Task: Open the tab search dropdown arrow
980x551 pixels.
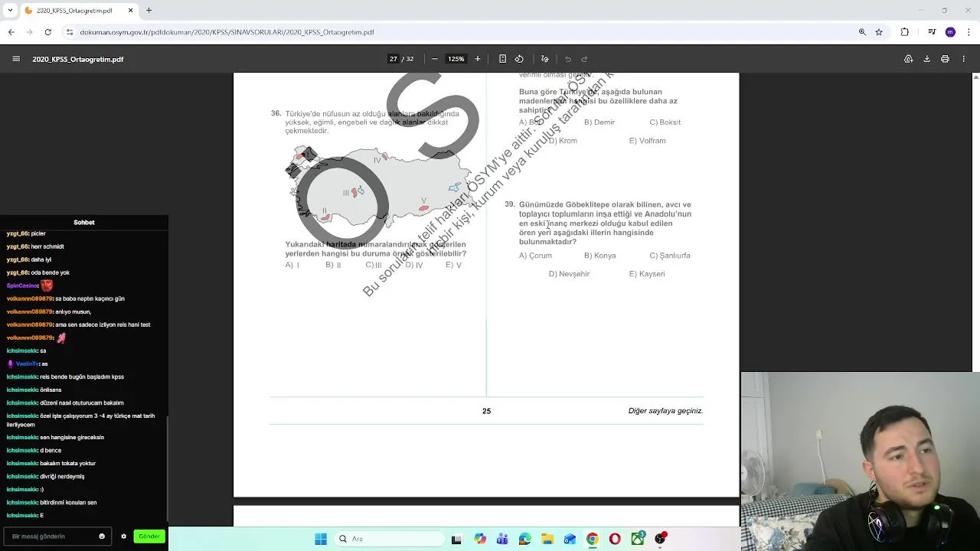Action: (11, 10)
